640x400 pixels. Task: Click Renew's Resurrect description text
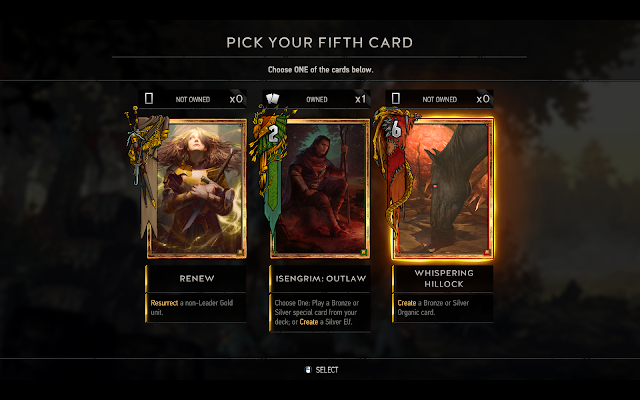pyautogui.click(x=192, y=308)
